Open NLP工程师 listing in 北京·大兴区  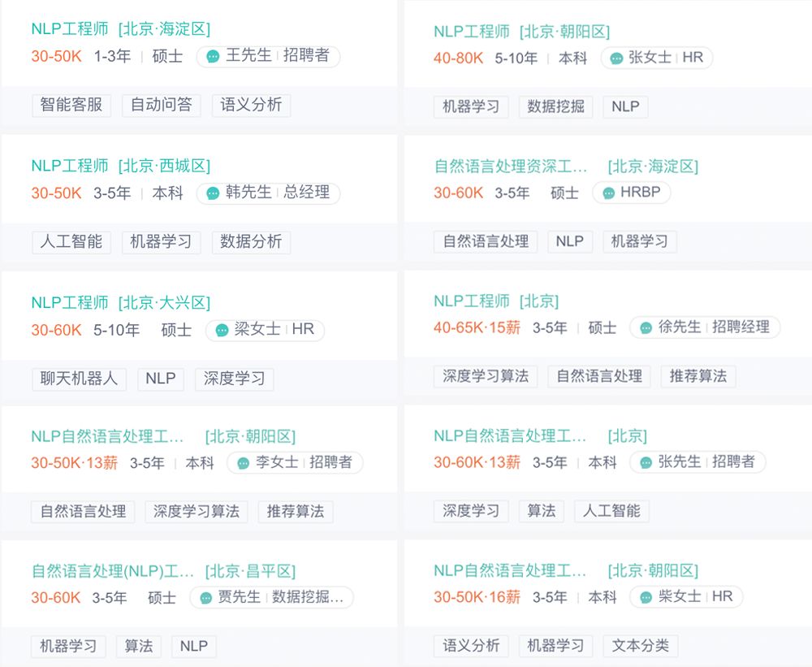tap(70, 303)
